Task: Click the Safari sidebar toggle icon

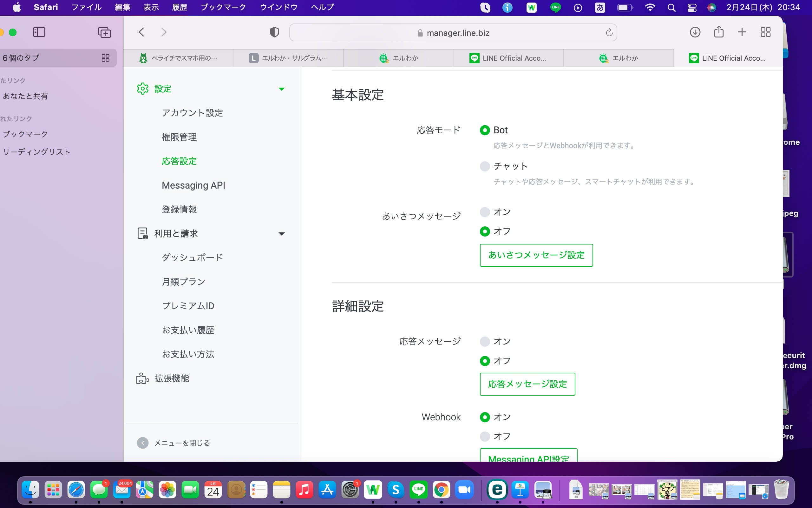Action: point(39,32)
